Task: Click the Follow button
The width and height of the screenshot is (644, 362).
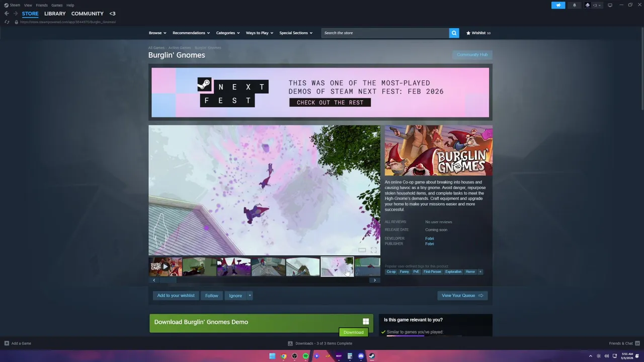Action: tap(211, 296)
